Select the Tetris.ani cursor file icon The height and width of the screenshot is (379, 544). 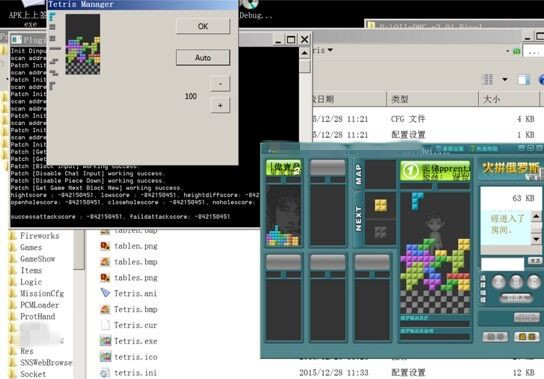(105, 293)
